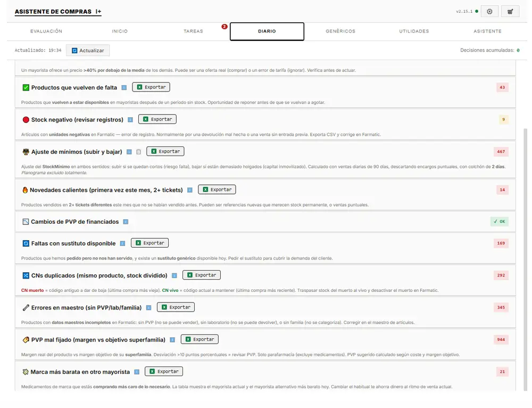
Task: Export PVP mal fijado list
Action: (199, 339)
